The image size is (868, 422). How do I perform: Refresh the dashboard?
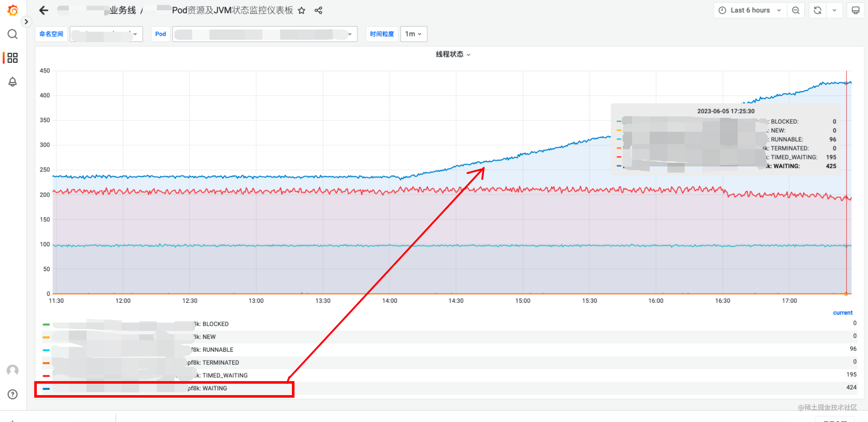[818, 10]
